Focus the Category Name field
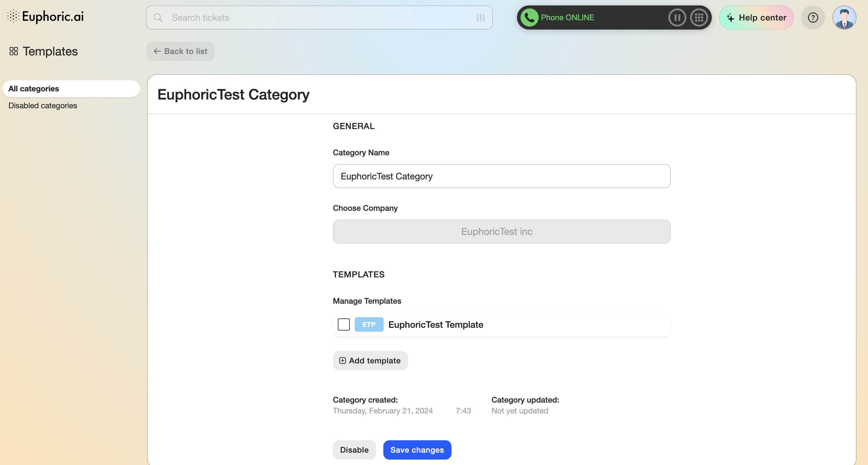 pos(501,176)
